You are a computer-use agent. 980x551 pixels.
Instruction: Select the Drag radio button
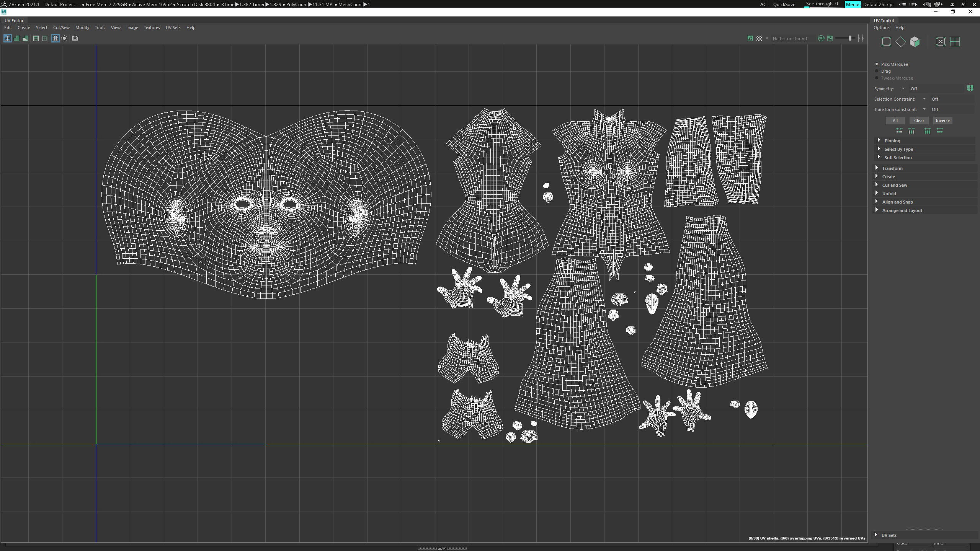[x=877, y=71]
